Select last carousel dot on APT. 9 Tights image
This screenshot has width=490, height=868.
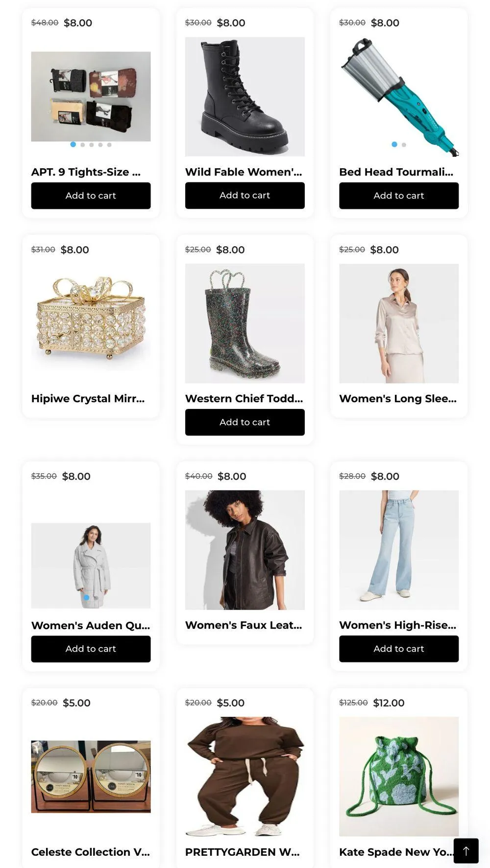coord(109,145)
